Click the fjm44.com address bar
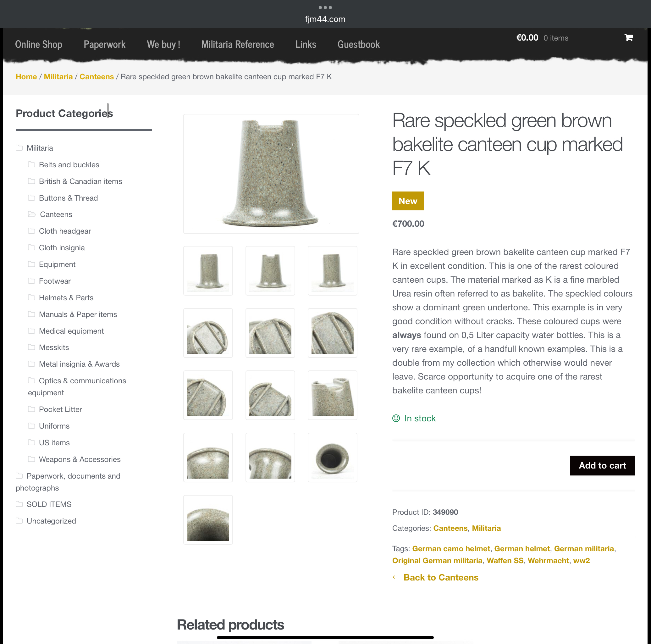The height and width of the screenshot is (644, 651). pyautogui.click(x=325, y=19)
